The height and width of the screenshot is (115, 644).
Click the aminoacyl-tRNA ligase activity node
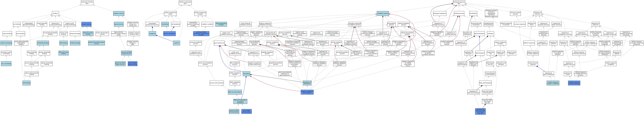[126, 53]
